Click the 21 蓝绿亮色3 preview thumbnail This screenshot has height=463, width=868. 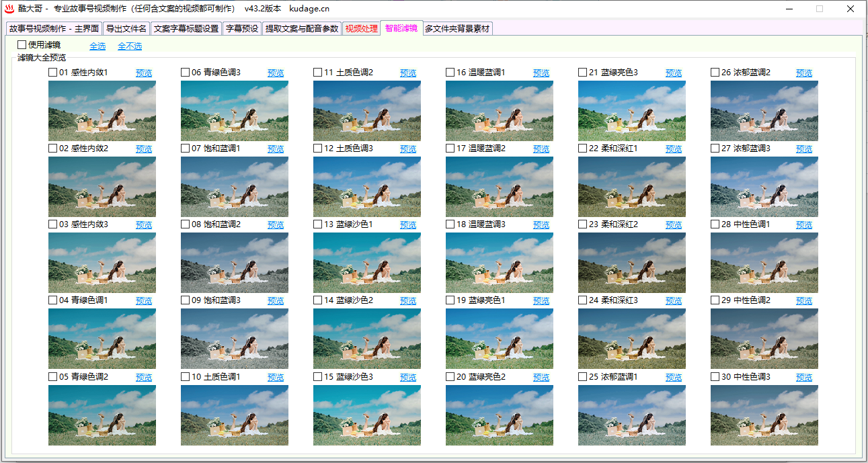click(x=632, y=111)
